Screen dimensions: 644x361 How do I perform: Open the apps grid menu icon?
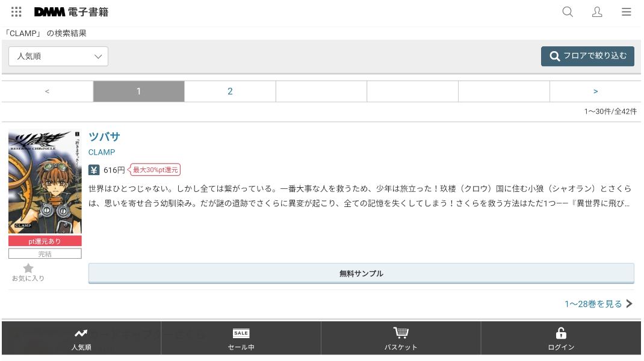point(17,12)
